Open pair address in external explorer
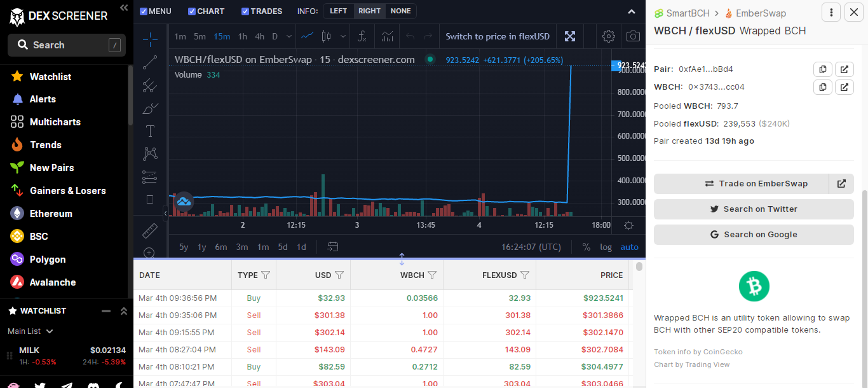This screenshot has width=868, height=388. pos(844,69)
